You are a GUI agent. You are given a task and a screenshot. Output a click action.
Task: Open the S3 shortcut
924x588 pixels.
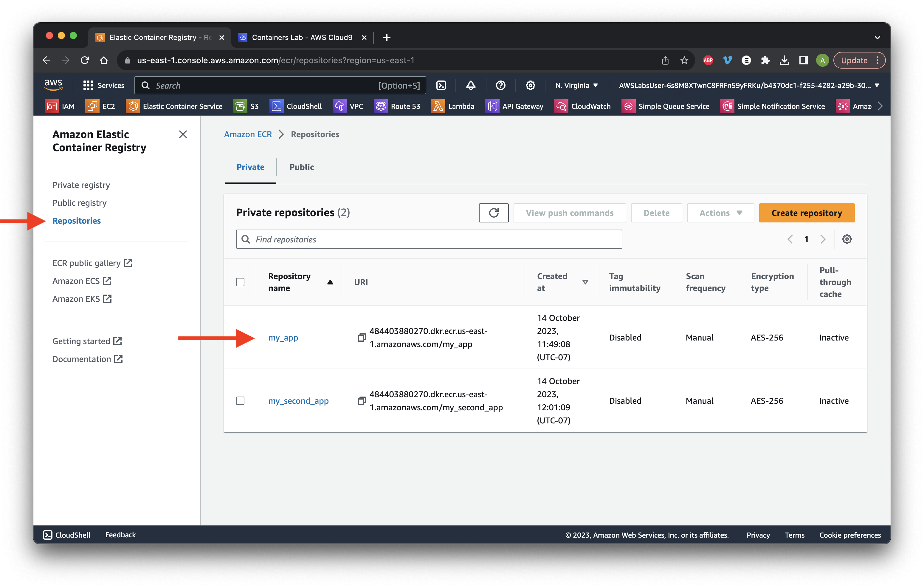246,106
